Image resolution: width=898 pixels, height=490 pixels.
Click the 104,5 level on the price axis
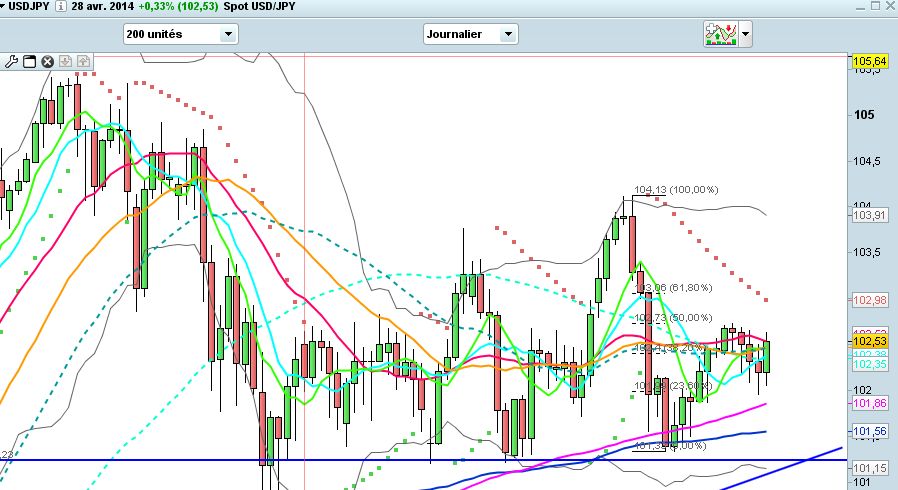click(867, 161)
